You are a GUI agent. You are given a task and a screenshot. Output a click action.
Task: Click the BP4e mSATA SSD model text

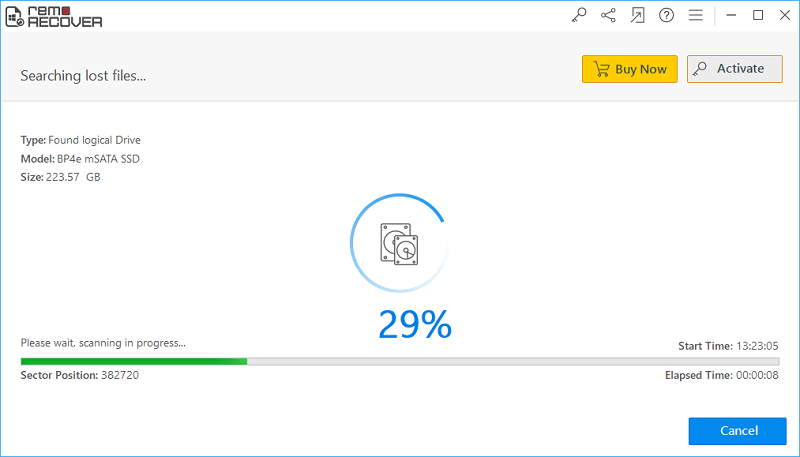point(97,159)
